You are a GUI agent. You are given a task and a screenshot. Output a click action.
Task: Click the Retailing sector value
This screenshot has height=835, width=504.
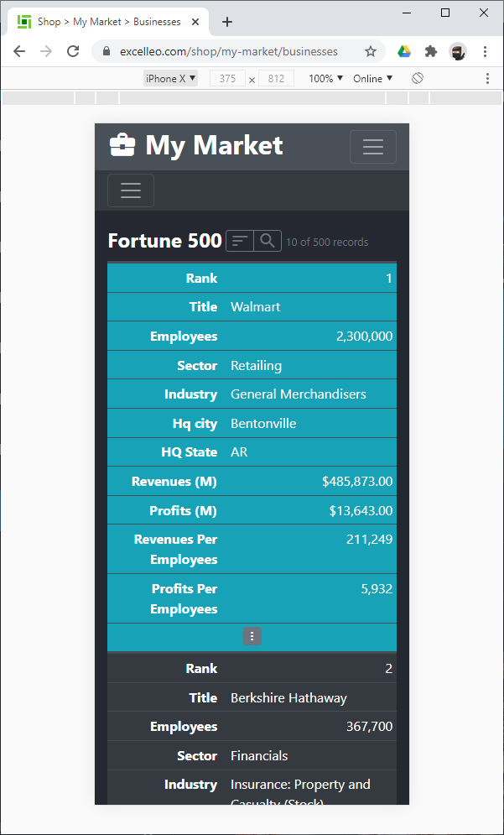tap(256, 365)
